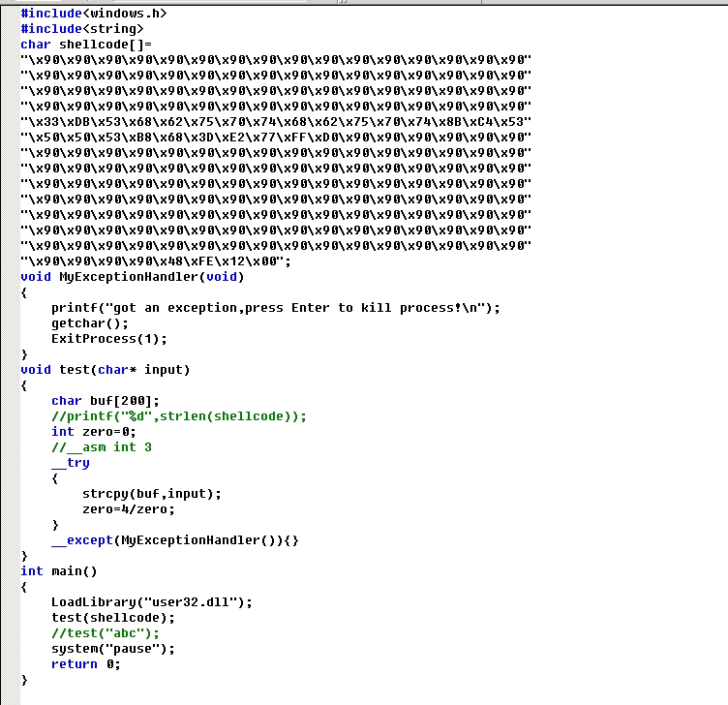
Task: Click the system("pause"); statement
Action: coord(113,648)
